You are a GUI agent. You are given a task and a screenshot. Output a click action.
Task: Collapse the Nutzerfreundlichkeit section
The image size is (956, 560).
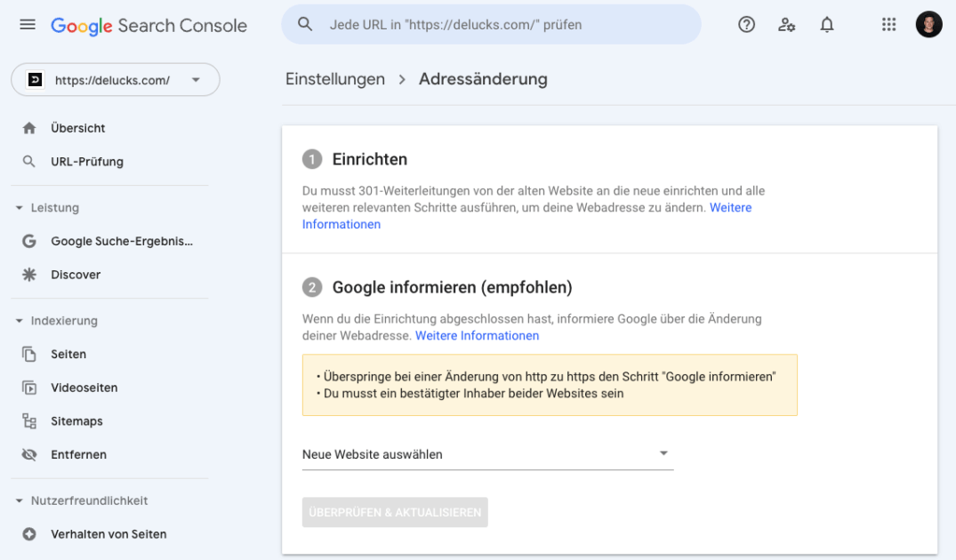click(x=20, y=501)
